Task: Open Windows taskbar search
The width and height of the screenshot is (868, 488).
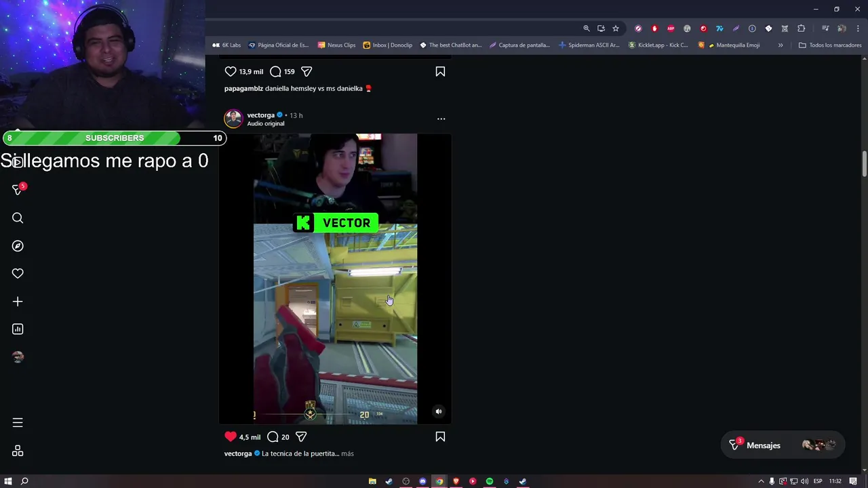Action: click(x=24, y=481)
